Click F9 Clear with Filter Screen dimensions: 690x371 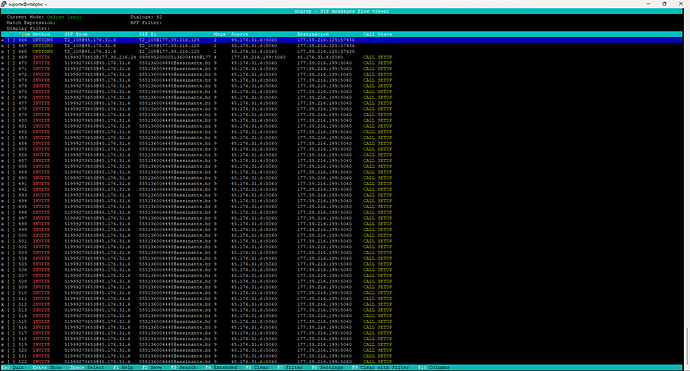381,367
